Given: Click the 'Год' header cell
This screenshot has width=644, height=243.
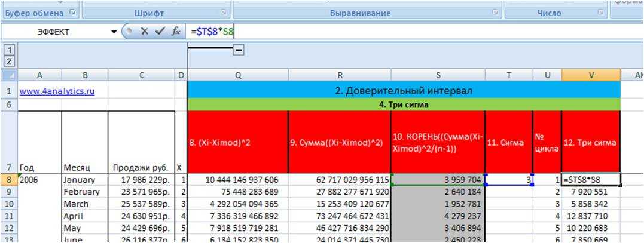Looking at the screenshot, I should pyautogui.click(x=40, y=142).
